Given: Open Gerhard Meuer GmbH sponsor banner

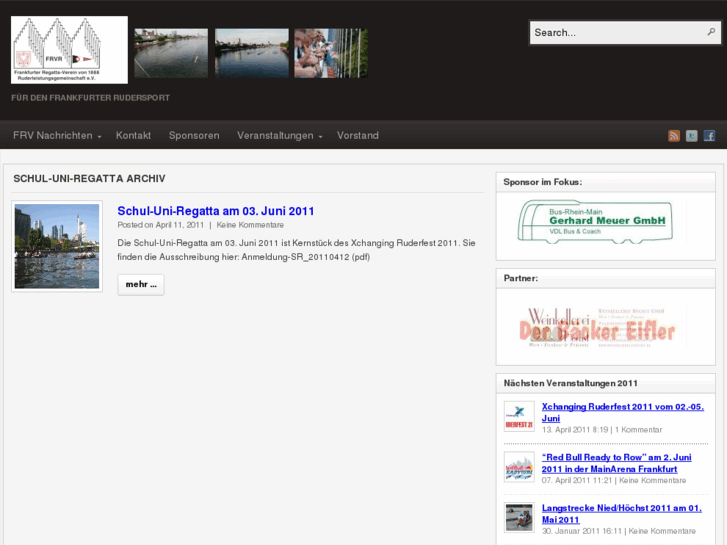Looking at the screenshot, I should pyautogui.click(x=596, y=222).
